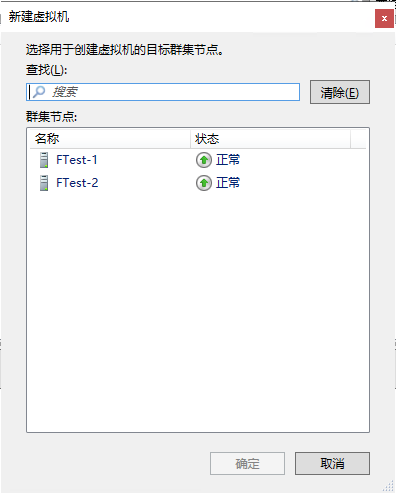Click the magnifier icon in search box
The height and width of the screenshot is (493, 396).
[39, 92]
